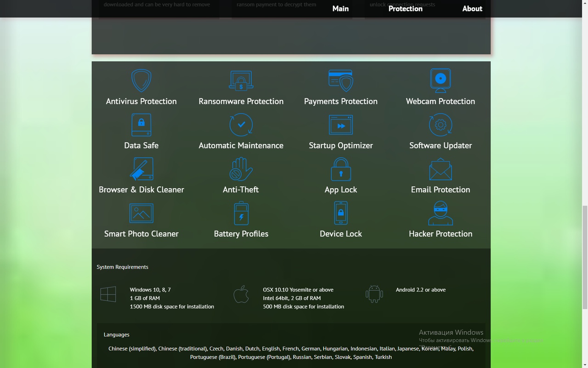Open the Webcam Protection icon
Viewport: 588px width, 368px height.
[440, 81]
